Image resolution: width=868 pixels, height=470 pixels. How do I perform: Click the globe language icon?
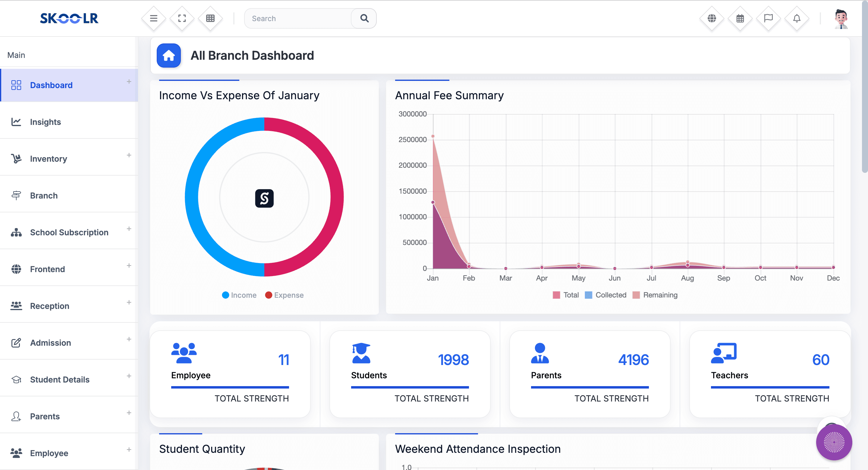tap(712, 18)
